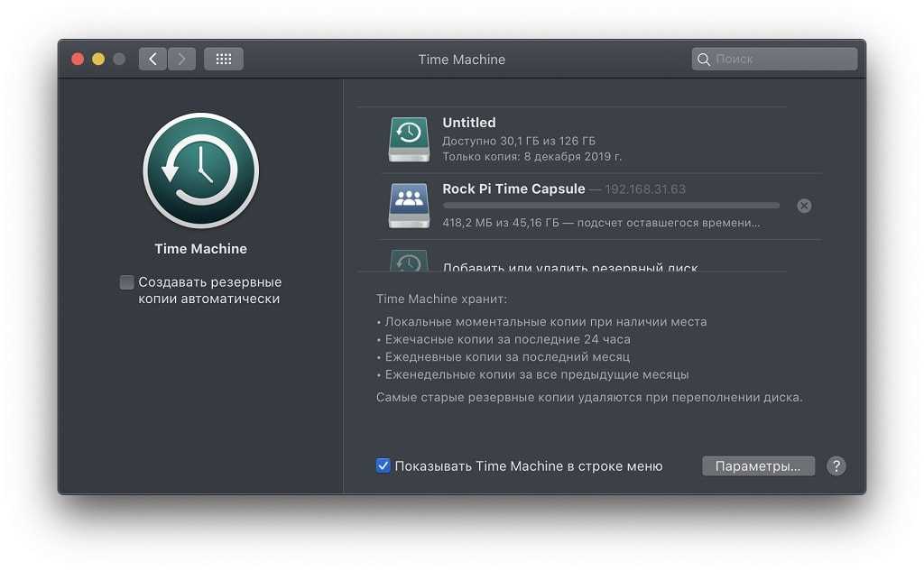
Task: Uncheck "Показывать Time Machine в строке меню"
Action: point(383,465)
